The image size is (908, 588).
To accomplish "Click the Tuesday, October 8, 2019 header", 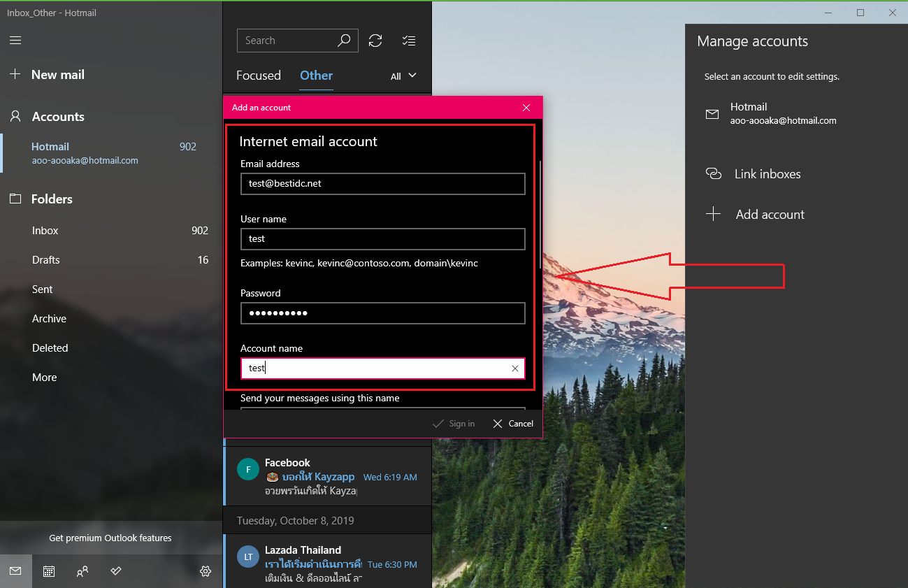I will (296, 521).
